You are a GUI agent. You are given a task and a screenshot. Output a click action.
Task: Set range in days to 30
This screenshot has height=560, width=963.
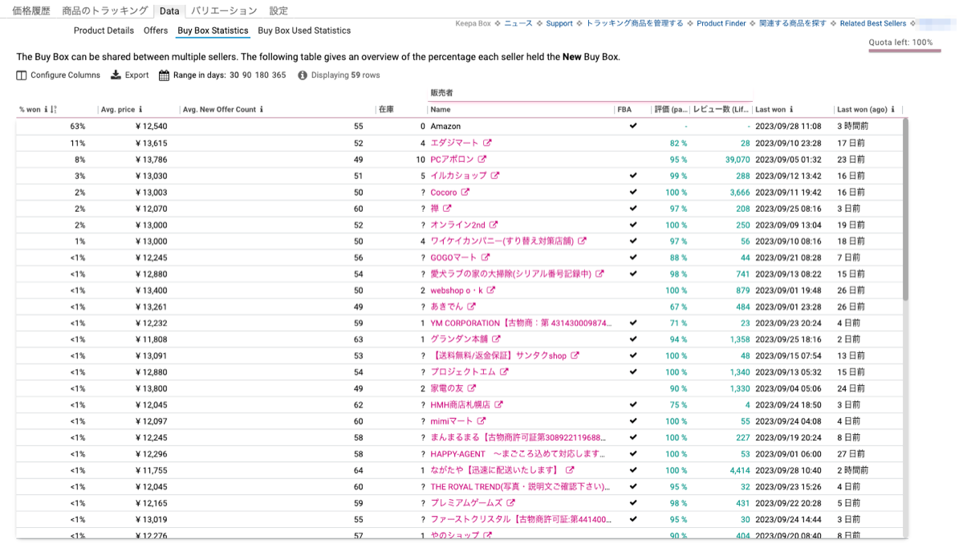(x=234, y=75)
